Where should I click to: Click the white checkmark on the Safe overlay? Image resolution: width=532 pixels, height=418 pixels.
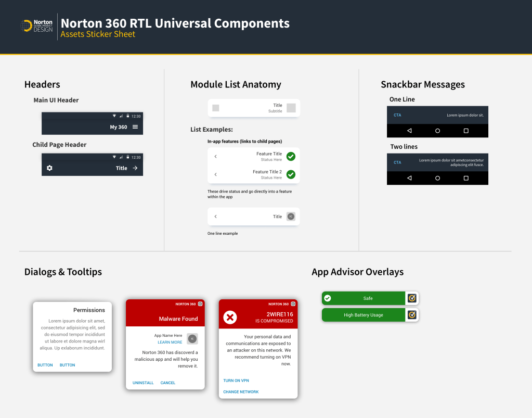328,298
